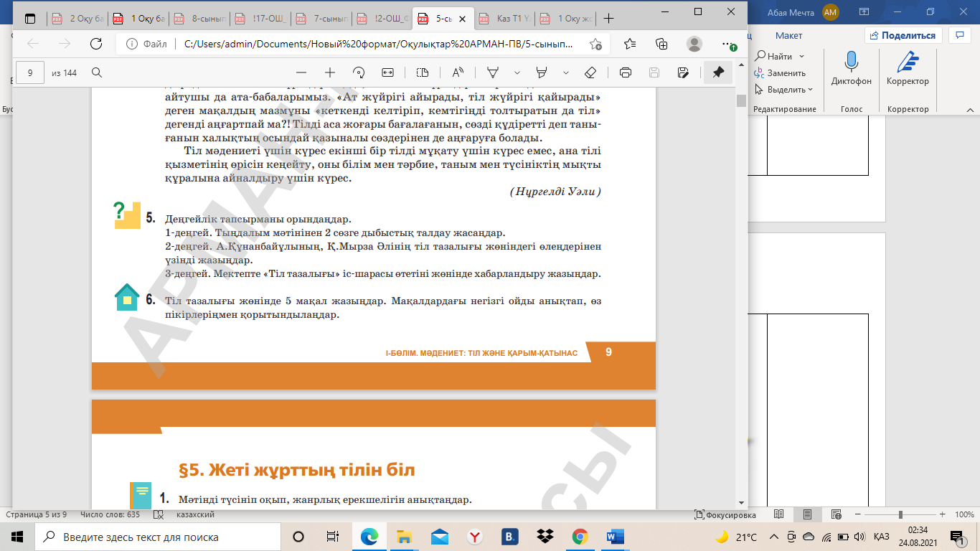The height and width of the screenshot is (551, 980).
Task: Open Google Chrome from taskbar
Action: coord(580,537)
